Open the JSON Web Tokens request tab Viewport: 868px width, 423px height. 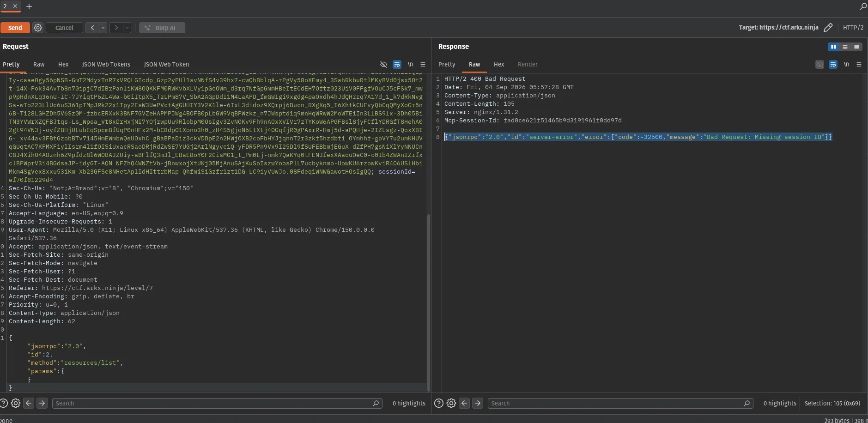click(x=106, y=64)
